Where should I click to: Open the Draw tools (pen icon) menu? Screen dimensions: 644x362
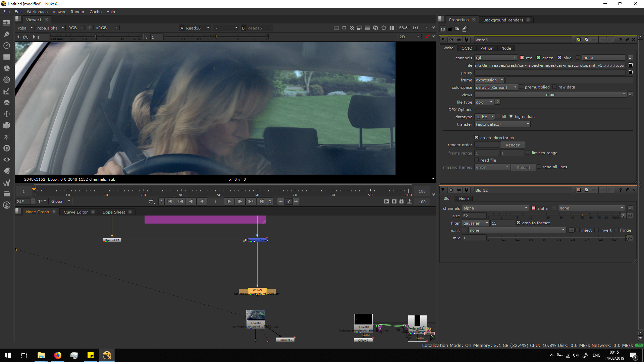[x=6, y=34]
